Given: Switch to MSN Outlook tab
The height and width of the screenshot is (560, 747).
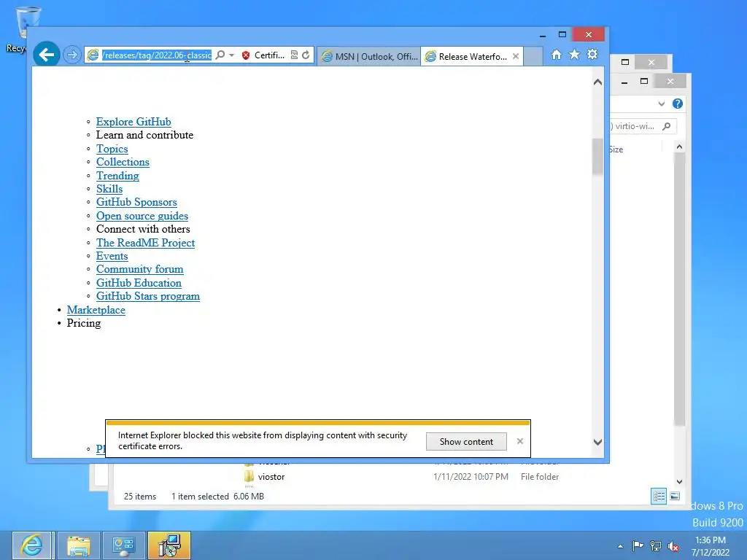Looking at the screenshot, I should [369, 56].
